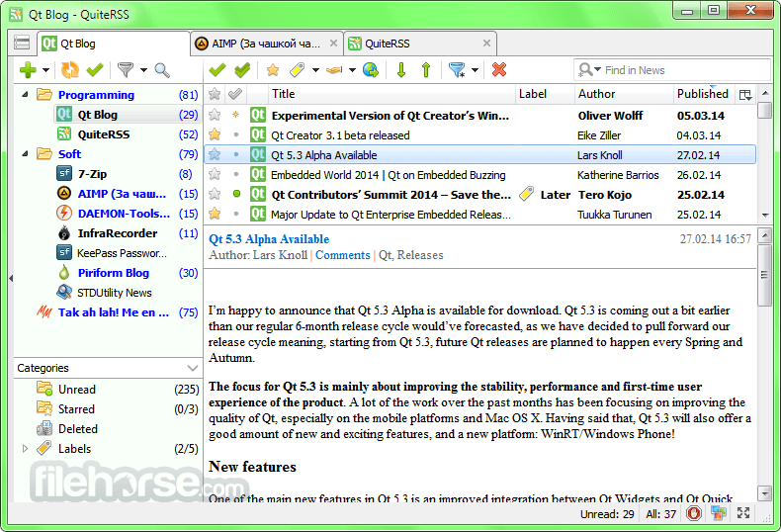Close the AIMP tab
The height and width of the screenshot is (532, 781).
tap(334, 44)
